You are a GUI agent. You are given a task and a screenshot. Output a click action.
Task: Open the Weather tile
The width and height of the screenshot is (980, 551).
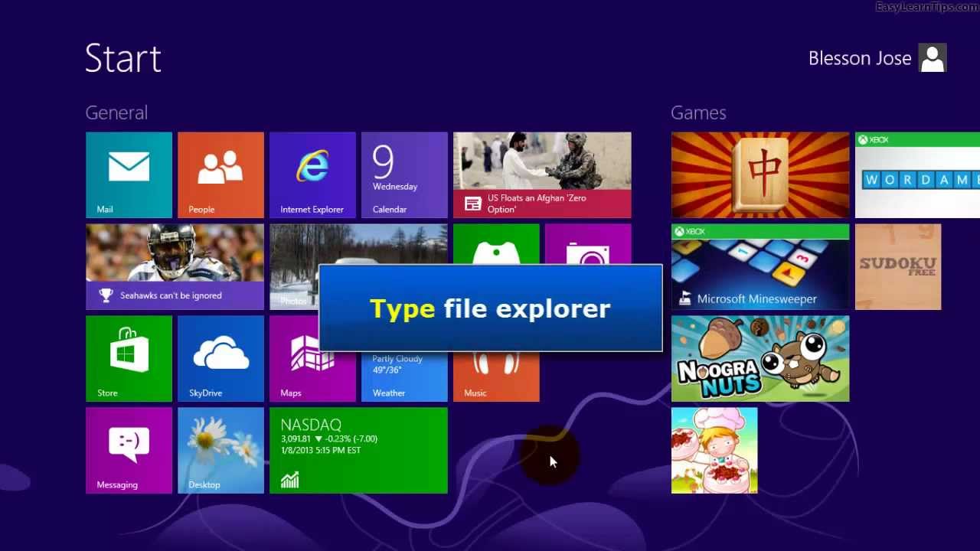click(404, 377)
